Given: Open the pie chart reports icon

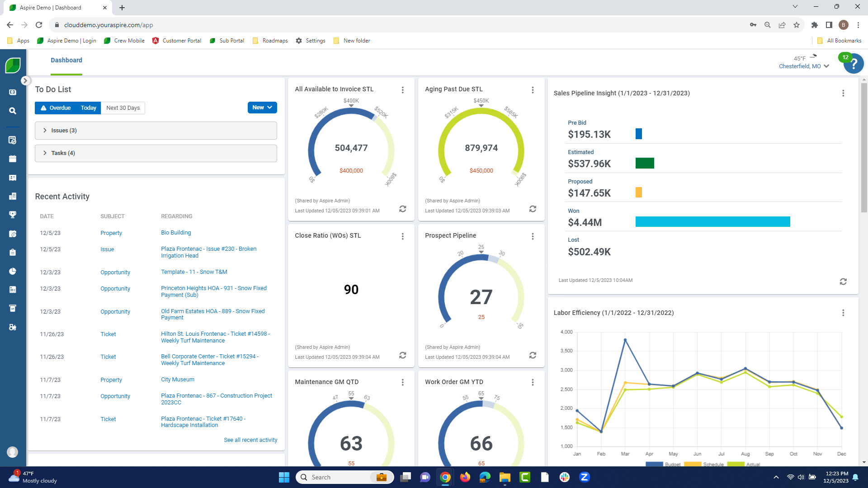Looking at the screenshot, I should point(13,271).
